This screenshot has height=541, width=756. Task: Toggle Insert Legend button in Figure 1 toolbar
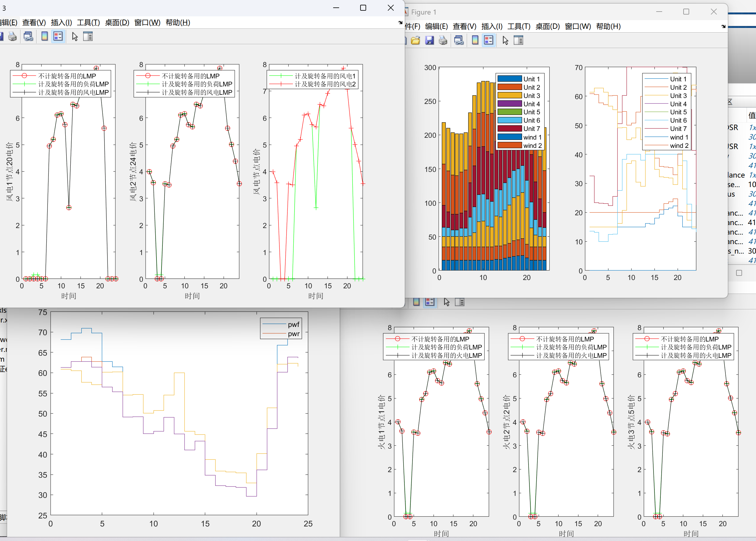488,41
